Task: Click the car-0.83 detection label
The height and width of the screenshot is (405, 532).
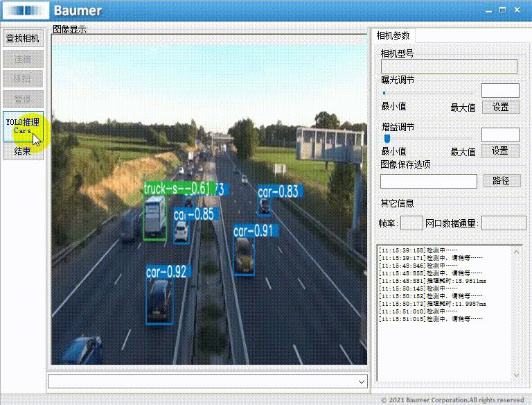Action: [x=280, y=191]
